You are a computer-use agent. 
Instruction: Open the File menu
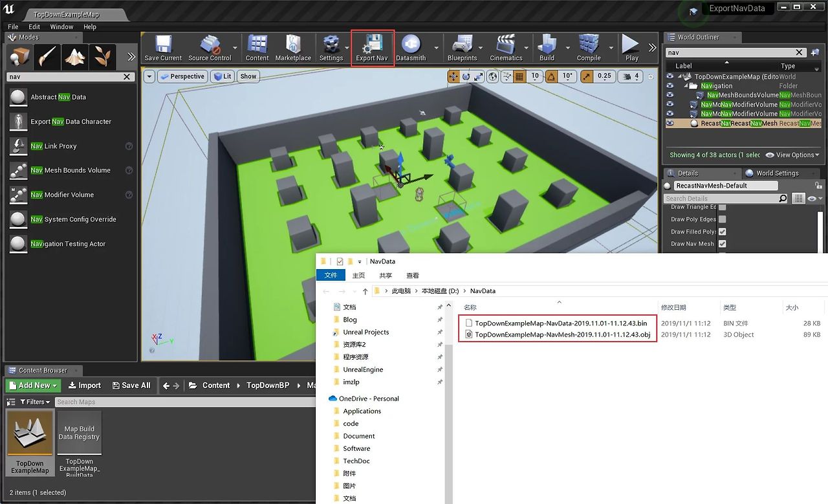13,27
